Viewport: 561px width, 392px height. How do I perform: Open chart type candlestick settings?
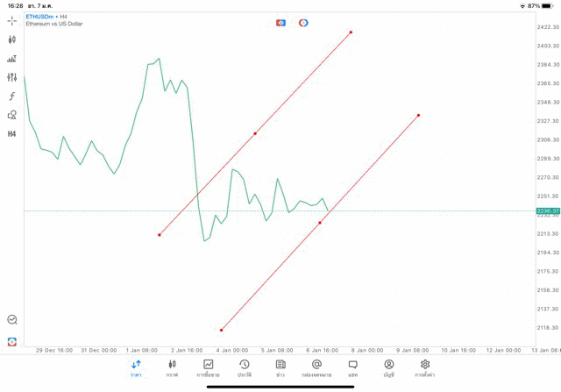(12, 39)
